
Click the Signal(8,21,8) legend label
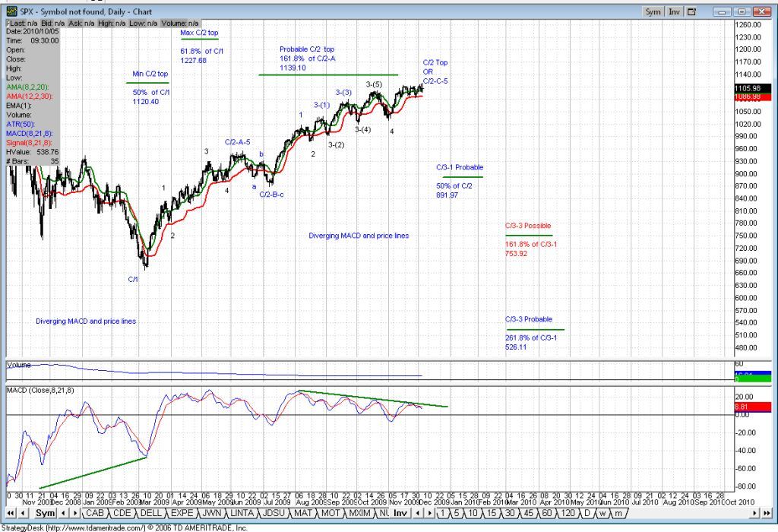pos(29,143)
